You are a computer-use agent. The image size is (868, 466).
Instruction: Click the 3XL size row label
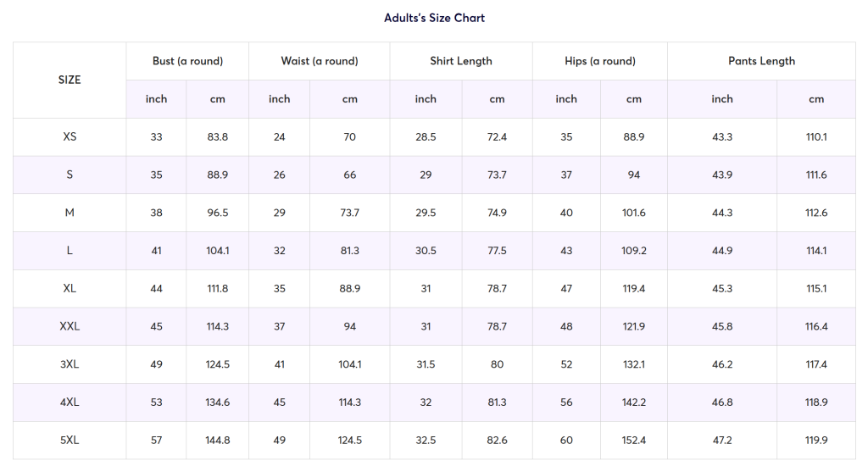(x=70, y=364)
